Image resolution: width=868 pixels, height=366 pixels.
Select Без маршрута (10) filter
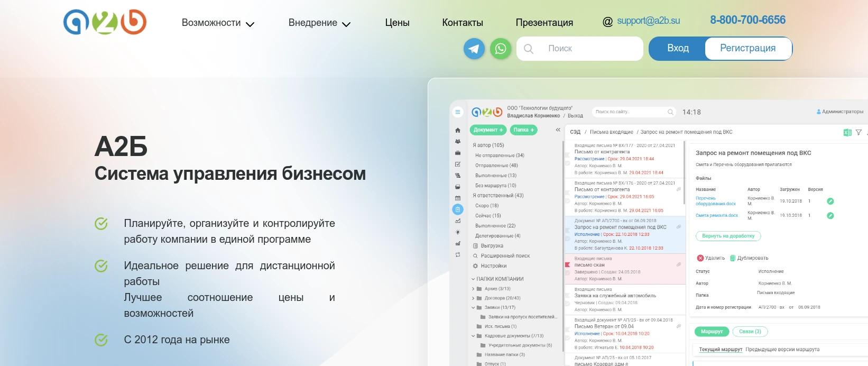pos(495,186)
